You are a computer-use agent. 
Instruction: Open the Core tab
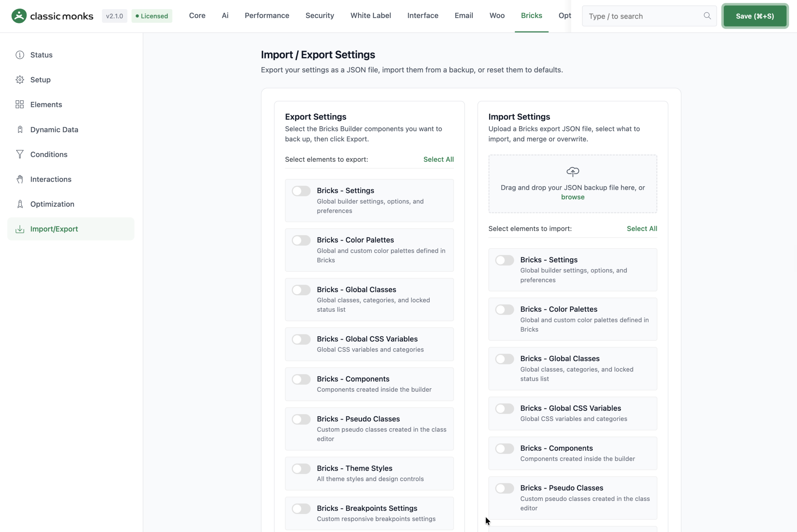[x=197, y=16]
